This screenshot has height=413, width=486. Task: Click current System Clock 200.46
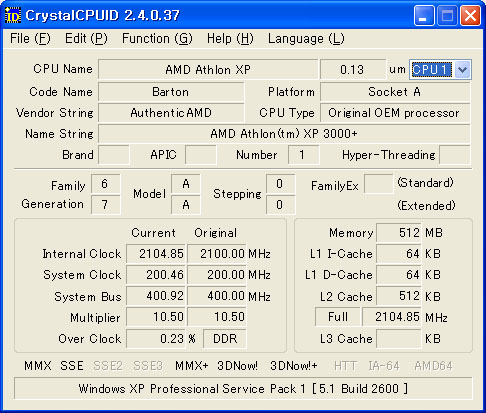pyautogui.click(x=155, y=275)
